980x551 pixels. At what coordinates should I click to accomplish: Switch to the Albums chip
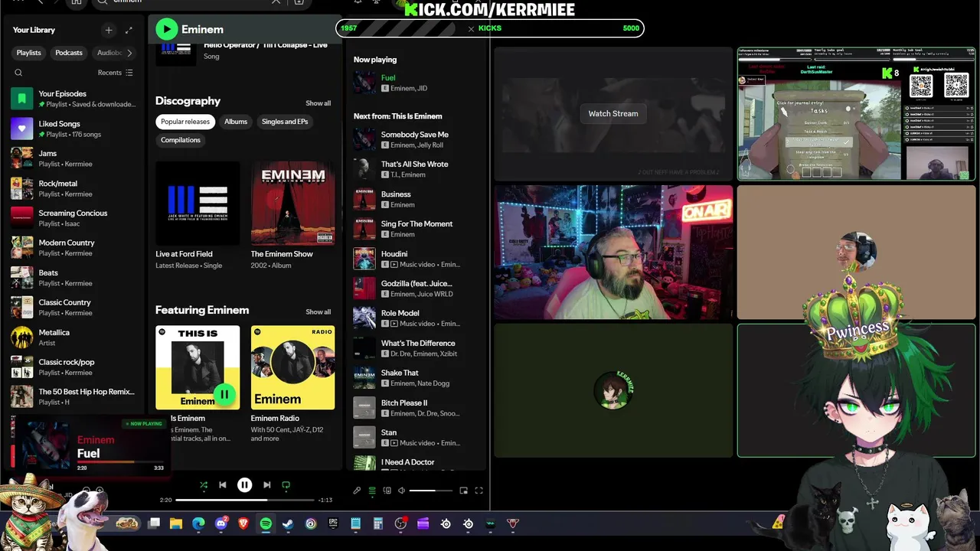tap(236, 122)
